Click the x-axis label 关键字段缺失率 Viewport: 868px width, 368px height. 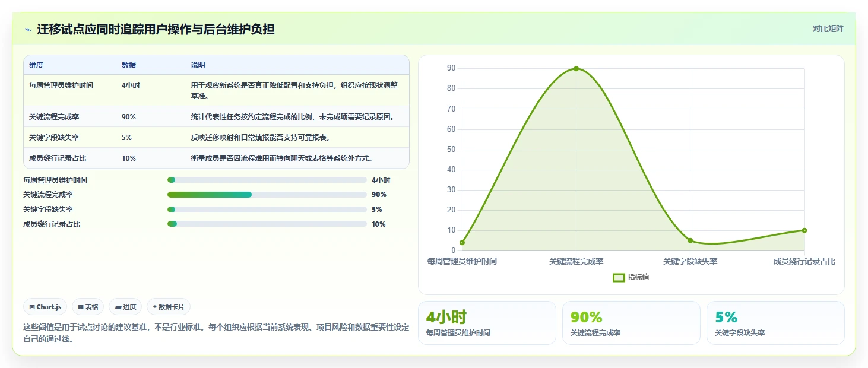click(x=690, y=261)
